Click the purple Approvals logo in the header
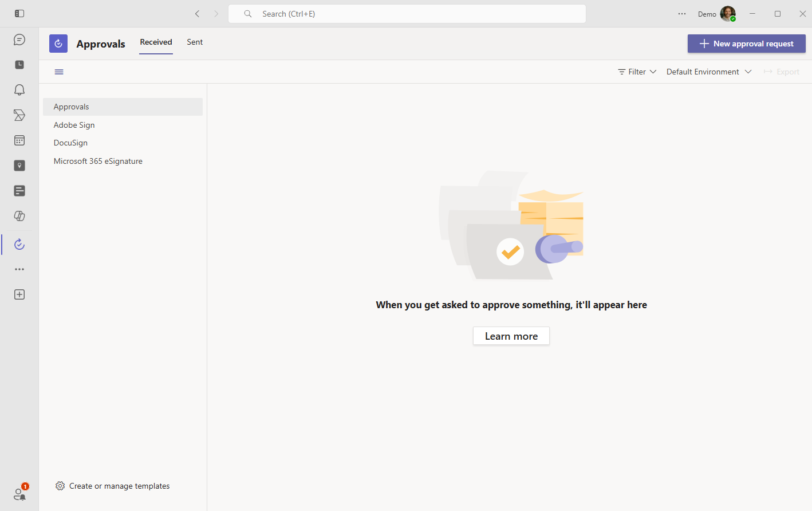This screenshot has height=511, width=812. pyautogui.click(x=58, y=44)
